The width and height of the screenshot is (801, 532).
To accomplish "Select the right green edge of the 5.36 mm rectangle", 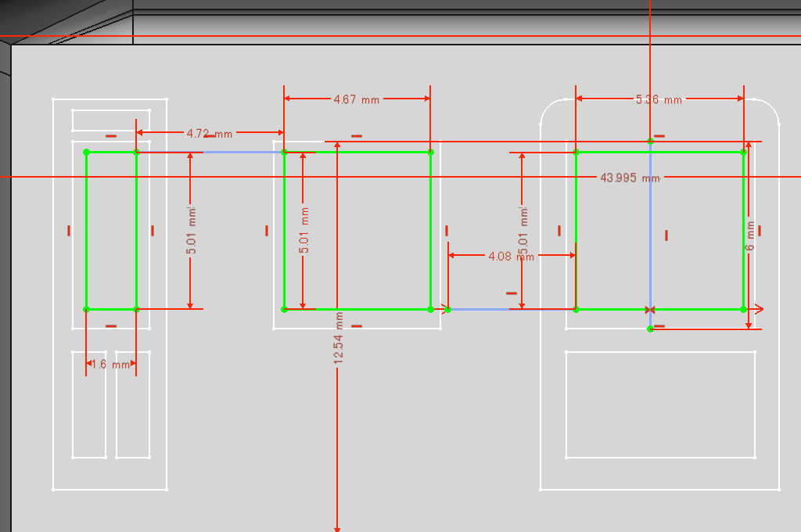I will 744,231.
